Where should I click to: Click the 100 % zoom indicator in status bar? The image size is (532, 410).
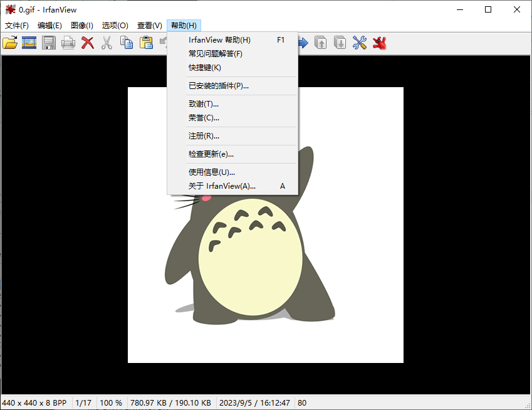tap(111, 402)
